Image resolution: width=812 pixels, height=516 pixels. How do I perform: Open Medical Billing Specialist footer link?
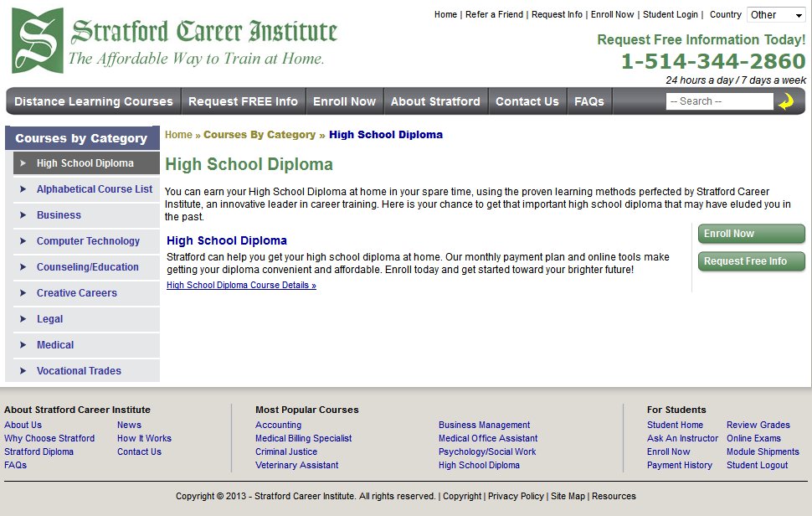coord(304,438)
